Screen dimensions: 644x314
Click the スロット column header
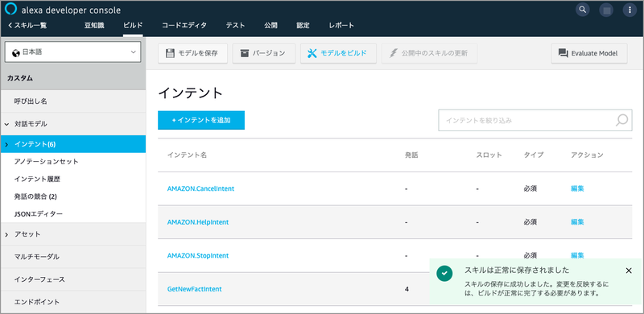click(489, 155)
